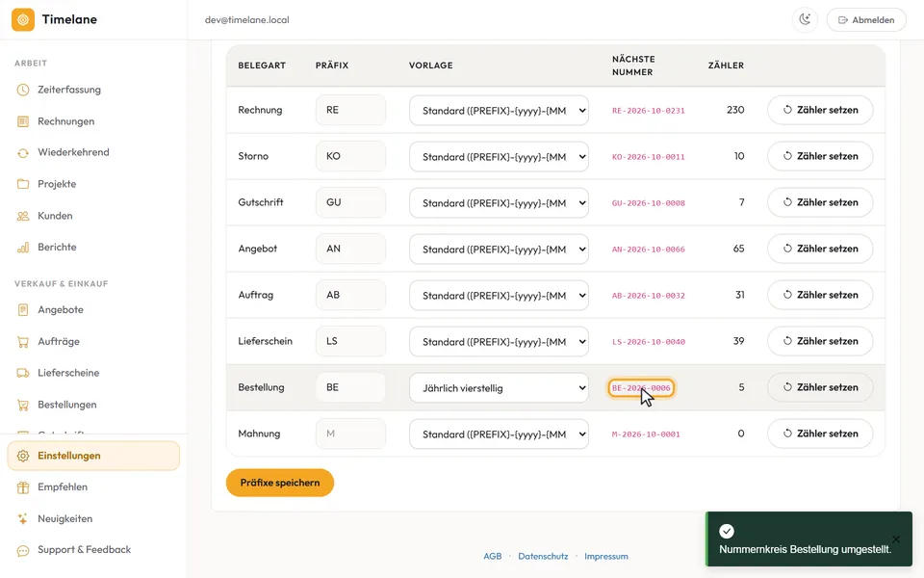The height and width of the screenshot is (578, 924).
Task: Click the Projekte folder icon
Action: pyautogui.click(x=23, y=184)
